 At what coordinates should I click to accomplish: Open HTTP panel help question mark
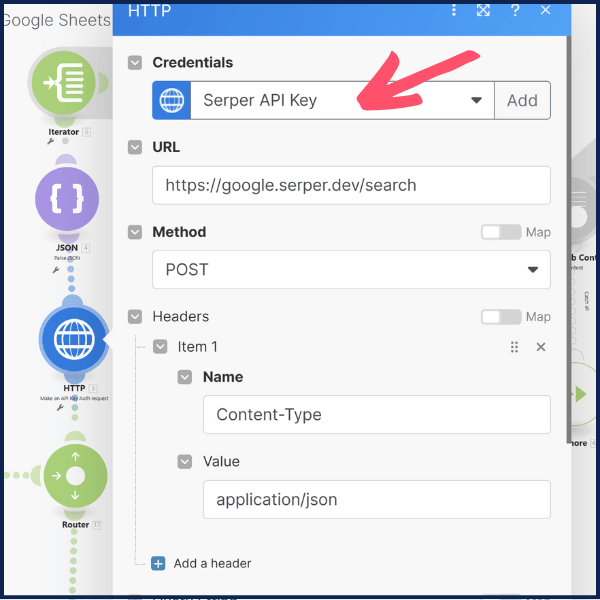(515, 10)
